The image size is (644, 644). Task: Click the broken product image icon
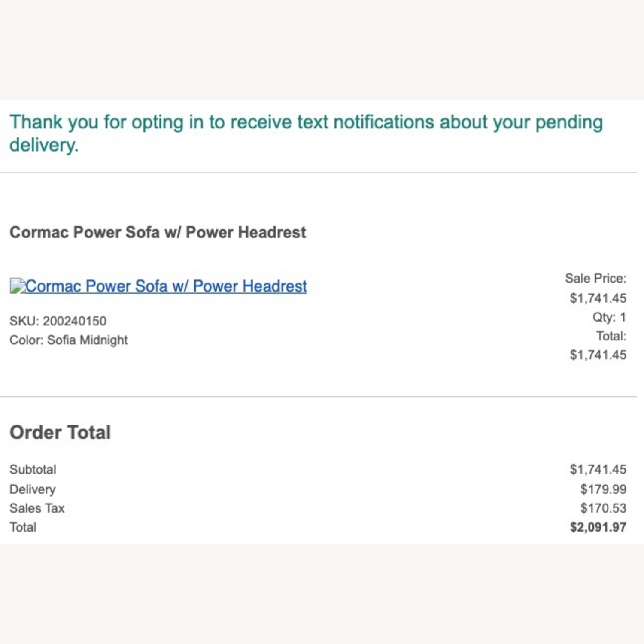[x=17, y=286]
